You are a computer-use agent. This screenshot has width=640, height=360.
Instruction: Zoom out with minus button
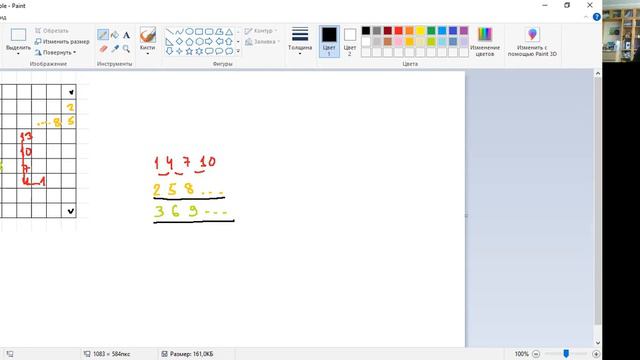click(536, 354)
